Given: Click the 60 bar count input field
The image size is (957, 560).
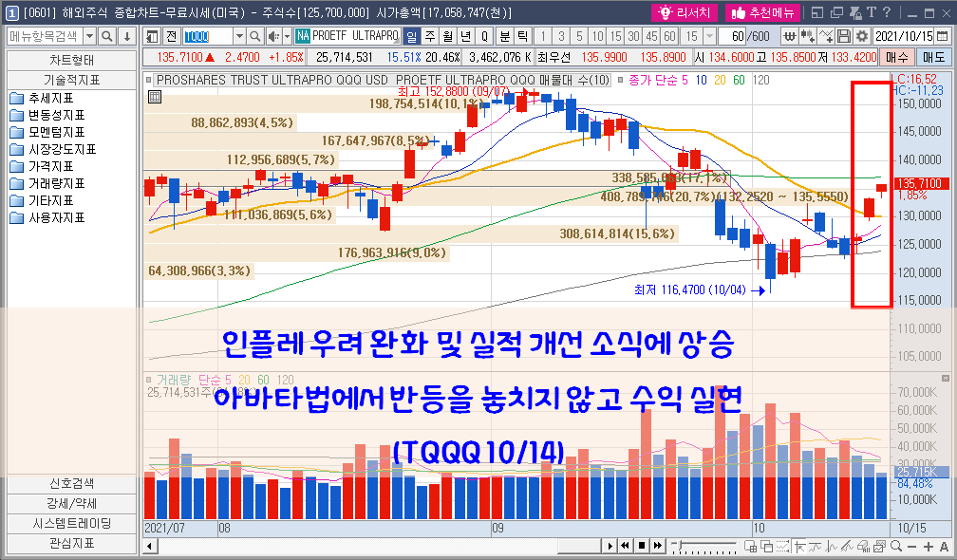Looking at the screenshot, I should tap(733, 37).
